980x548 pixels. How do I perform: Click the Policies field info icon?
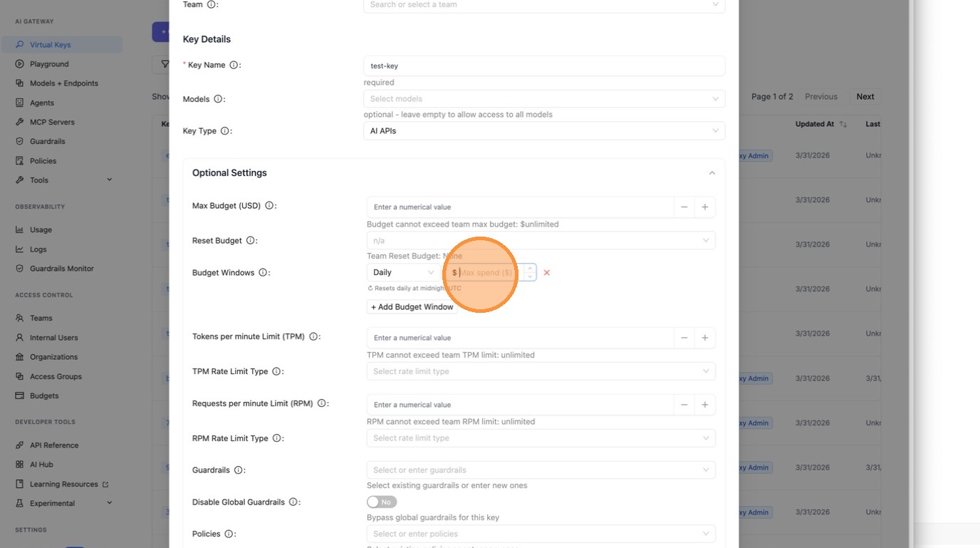229,534
